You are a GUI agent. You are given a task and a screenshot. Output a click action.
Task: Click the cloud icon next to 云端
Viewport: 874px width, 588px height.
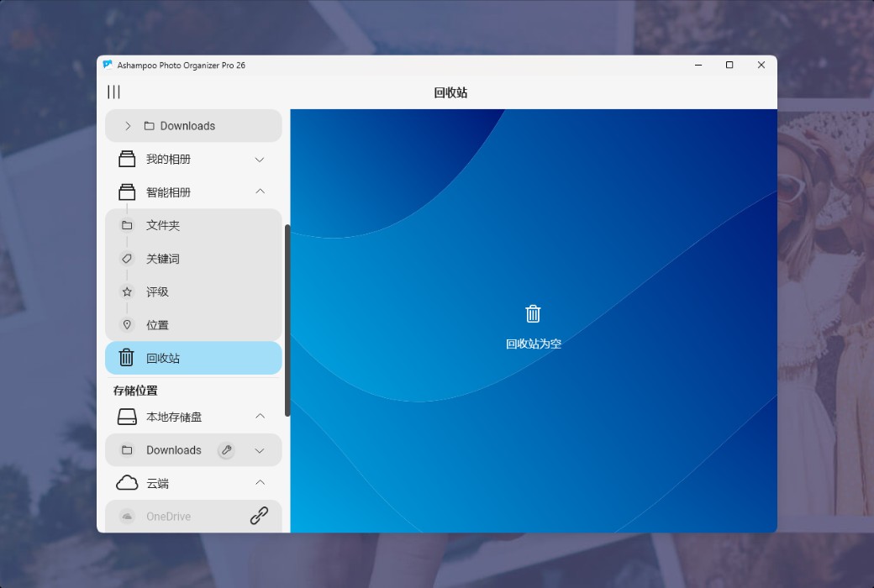coord(127,482)
